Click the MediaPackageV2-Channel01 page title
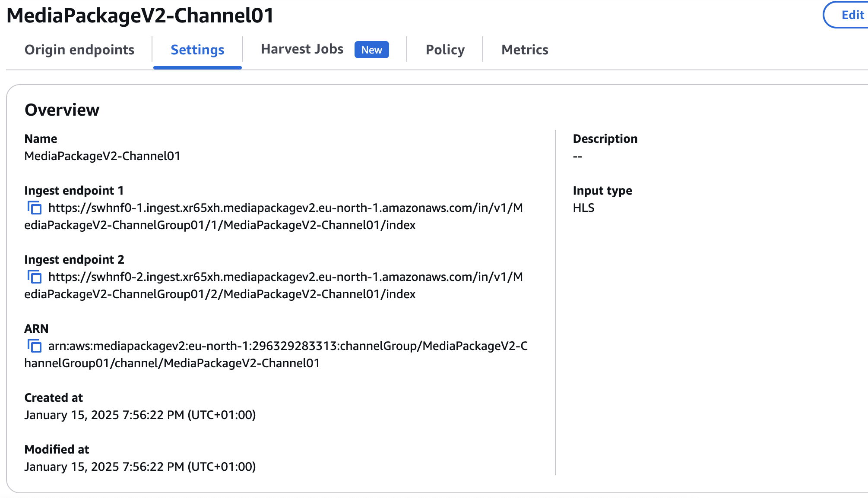 pyautogui.click(x=140, y=16)
